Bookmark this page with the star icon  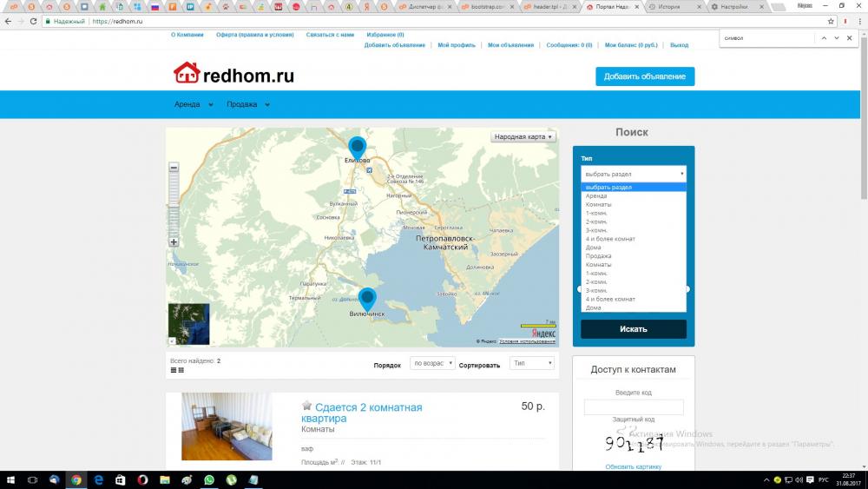tap(831, 21)
